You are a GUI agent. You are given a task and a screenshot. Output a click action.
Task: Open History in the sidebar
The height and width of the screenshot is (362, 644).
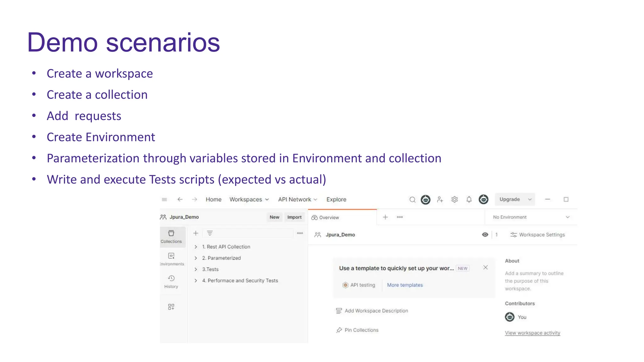tap(171, 282)
